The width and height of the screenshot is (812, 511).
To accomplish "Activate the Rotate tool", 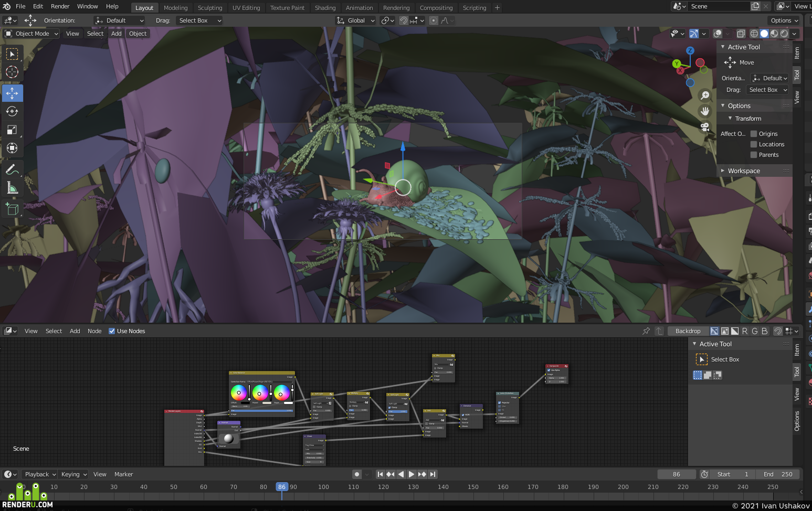I will click(12, 111).
